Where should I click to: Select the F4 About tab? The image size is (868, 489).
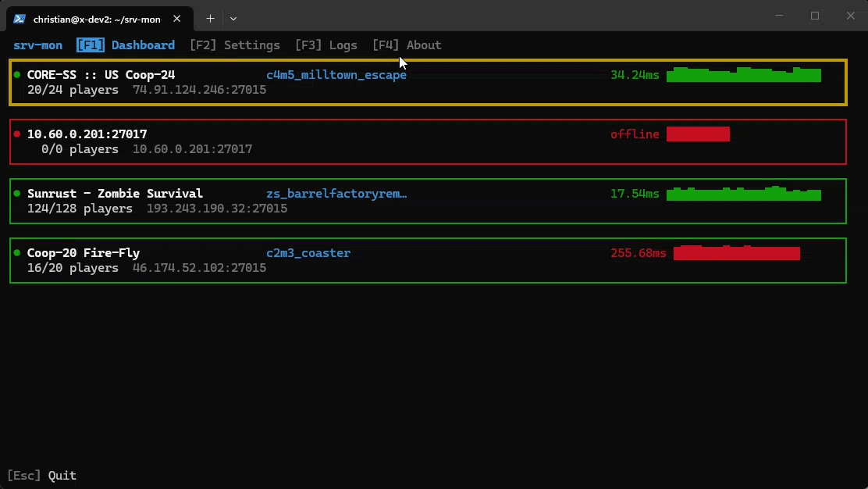pos(407,45)
